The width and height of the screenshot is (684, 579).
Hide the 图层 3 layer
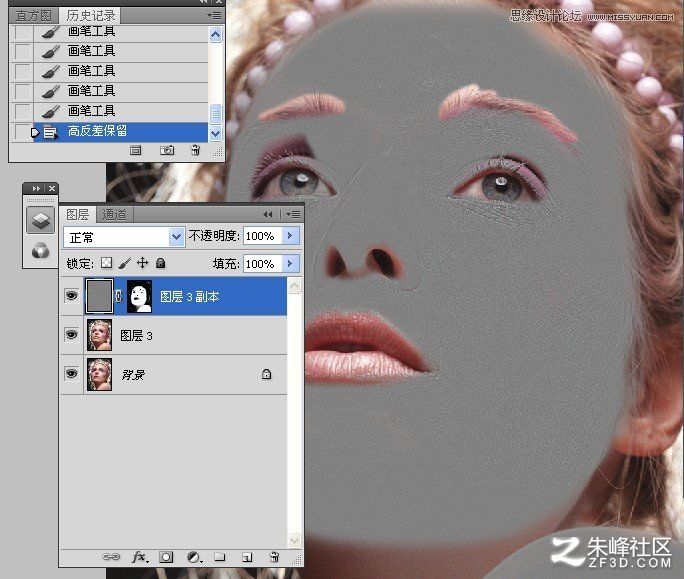[71, 335]
